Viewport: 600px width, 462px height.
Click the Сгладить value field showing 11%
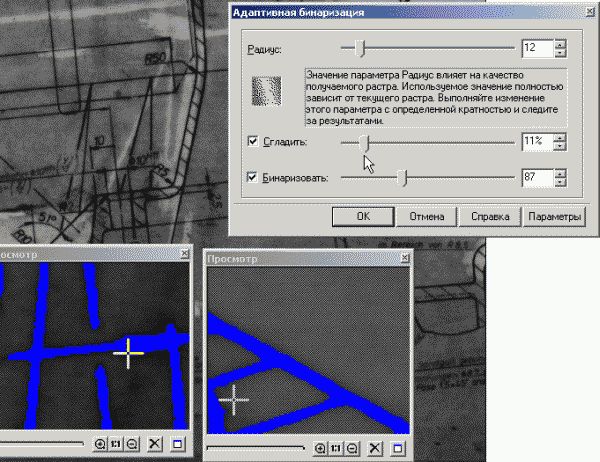pyautogui.click(x=538, y=142)
